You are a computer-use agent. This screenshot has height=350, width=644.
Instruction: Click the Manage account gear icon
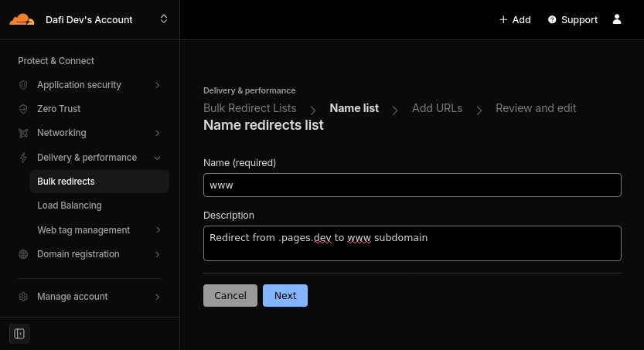click(23, 297)
